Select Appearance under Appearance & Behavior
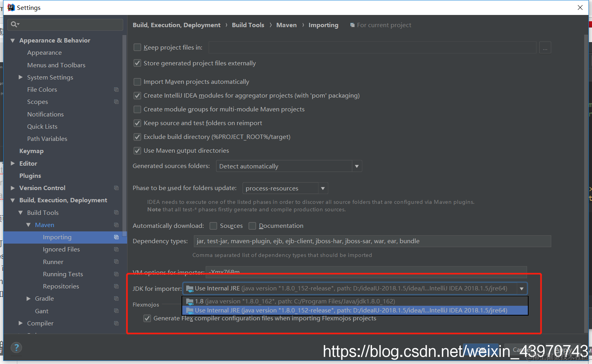Screen dimensions: 592x364 coord(44,52)
